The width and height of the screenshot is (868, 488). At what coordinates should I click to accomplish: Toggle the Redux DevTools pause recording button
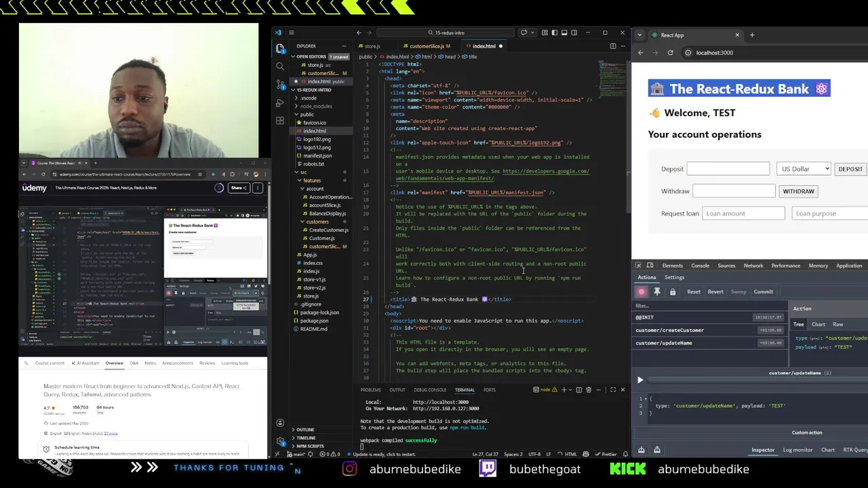click(x=642, y=292)
